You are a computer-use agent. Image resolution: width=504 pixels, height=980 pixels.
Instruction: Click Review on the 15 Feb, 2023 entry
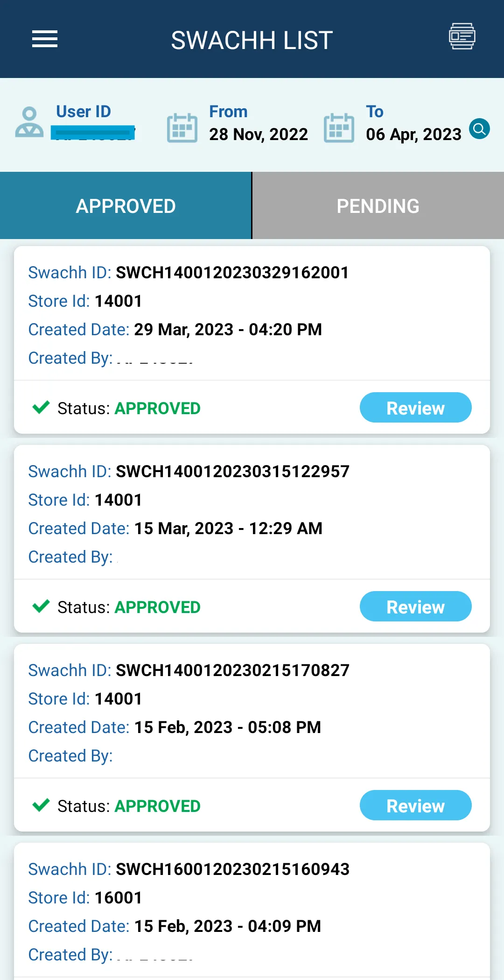415,805
